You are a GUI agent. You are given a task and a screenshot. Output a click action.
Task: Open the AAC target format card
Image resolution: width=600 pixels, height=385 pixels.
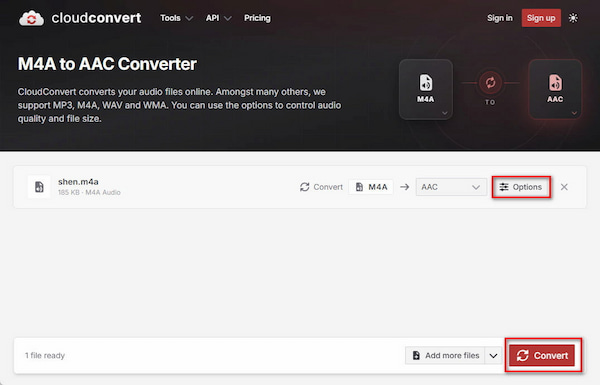click(x=555, y=89)
